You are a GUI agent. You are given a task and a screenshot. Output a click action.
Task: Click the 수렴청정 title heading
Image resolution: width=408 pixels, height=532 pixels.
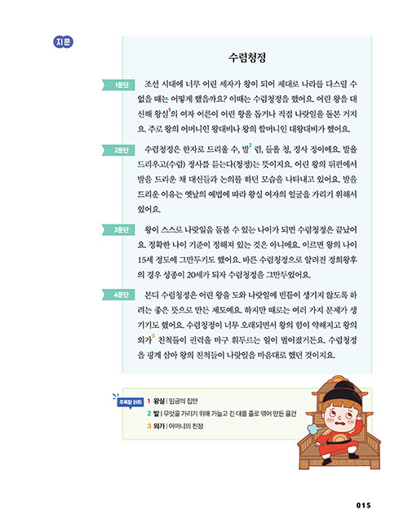point(246,57)
